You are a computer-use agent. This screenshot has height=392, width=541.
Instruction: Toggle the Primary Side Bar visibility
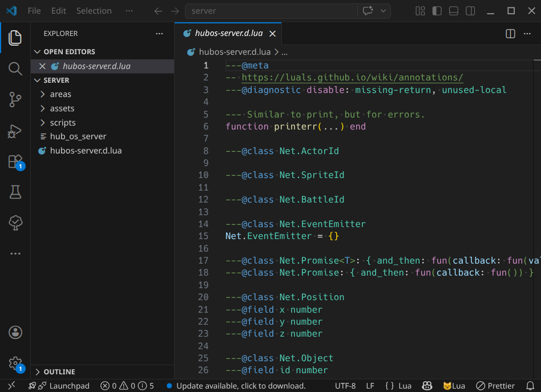coord(435,10)
